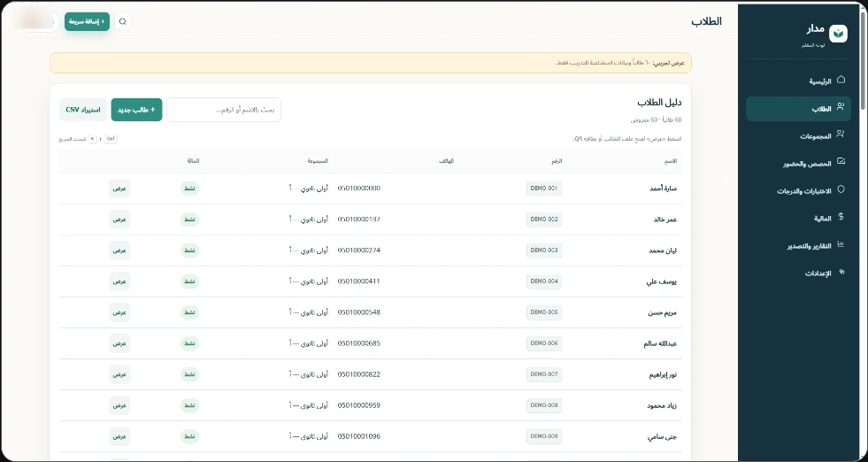
Task: Click the phone number 05010000822
Action: pyautogui.click(x=358, y=374)
